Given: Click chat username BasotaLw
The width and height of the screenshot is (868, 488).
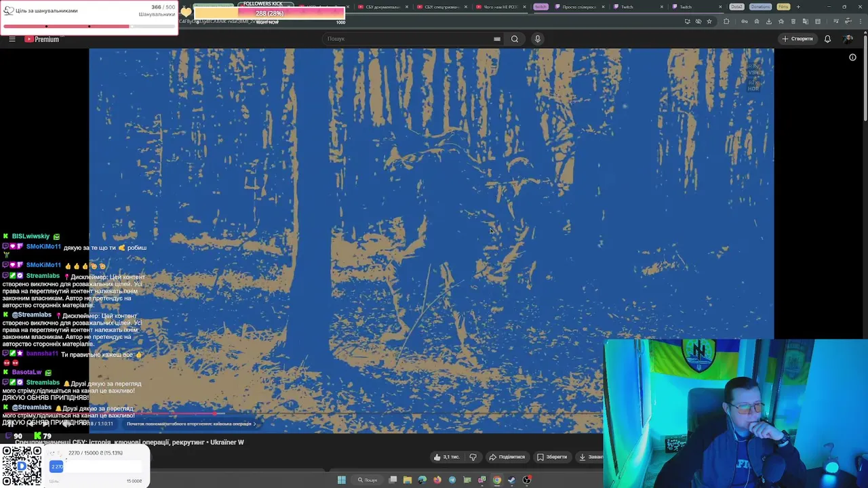Looking at the screenshot, I should 27,372.
